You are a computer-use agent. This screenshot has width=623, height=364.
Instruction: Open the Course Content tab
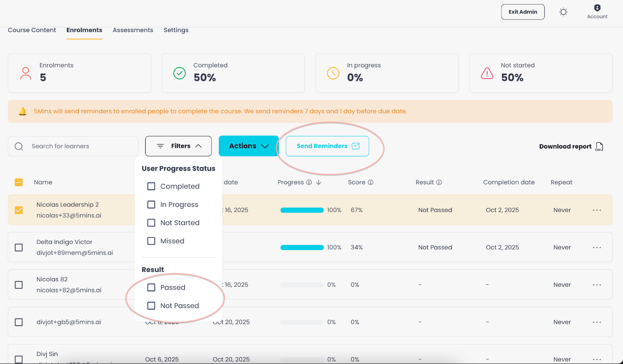32,30
